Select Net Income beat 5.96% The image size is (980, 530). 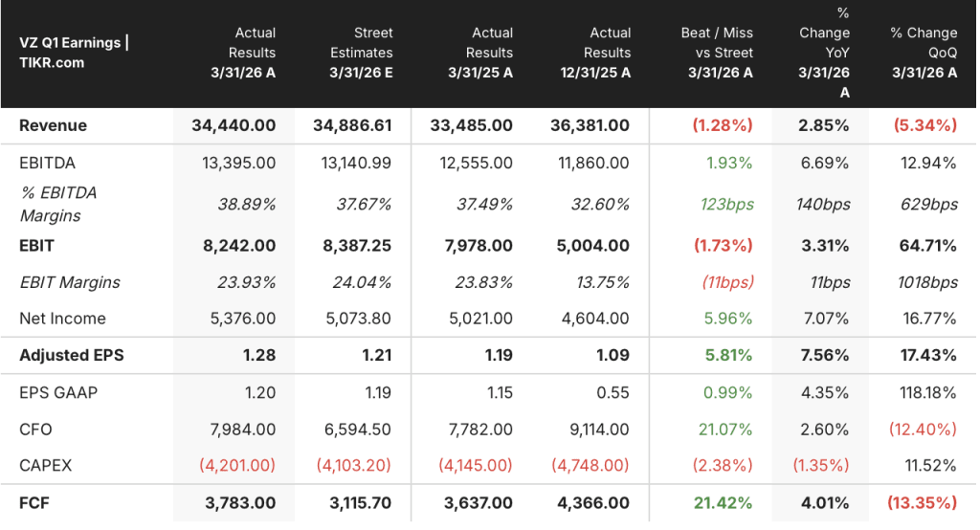(x=728, y=319)
